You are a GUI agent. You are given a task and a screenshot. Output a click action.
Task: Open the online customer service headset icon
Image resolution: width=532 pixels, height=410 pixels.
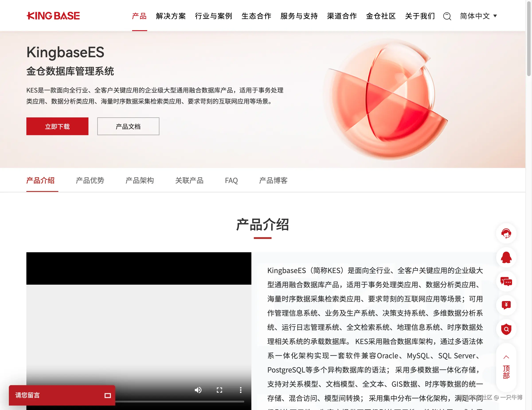click(x=506, y=233)
